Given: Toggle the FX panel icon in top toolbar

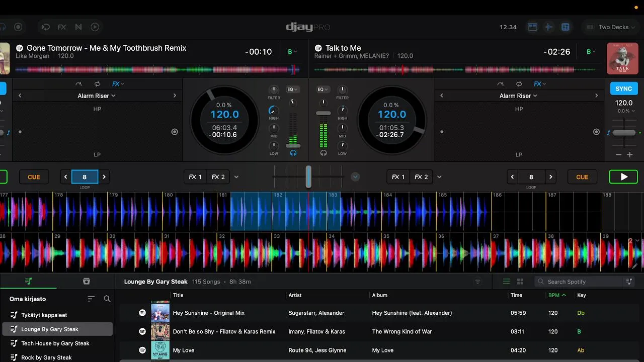Looking at the screenshot, I should pos(62,27).
